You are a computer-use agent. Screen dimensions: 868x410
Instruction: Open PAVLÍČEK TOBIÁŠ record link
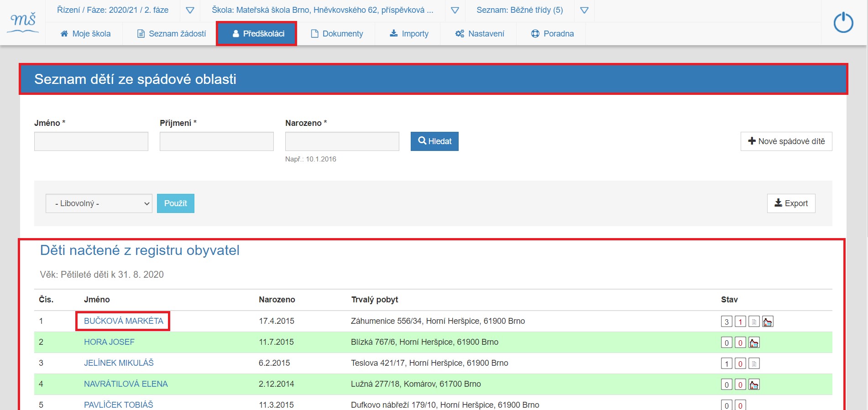(118, 405)
